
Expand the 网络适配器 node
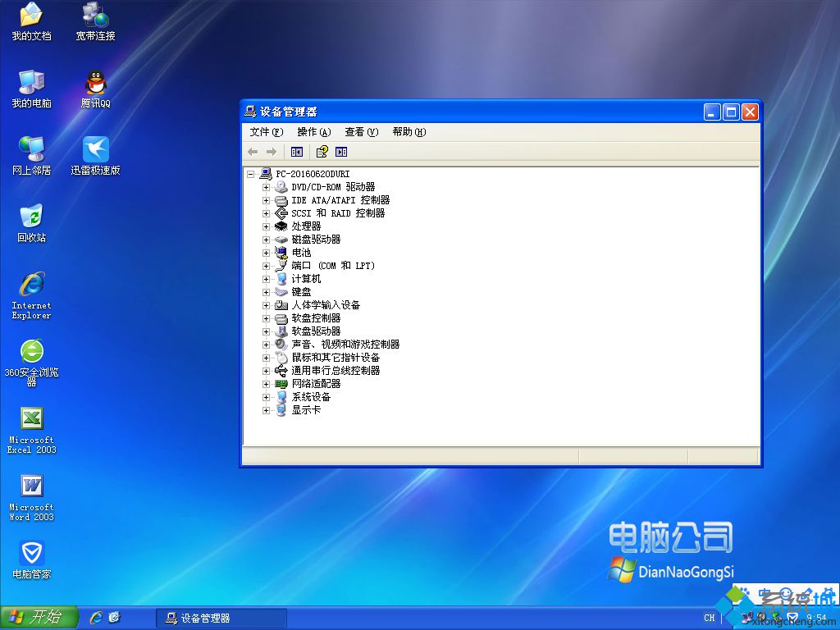266,384
